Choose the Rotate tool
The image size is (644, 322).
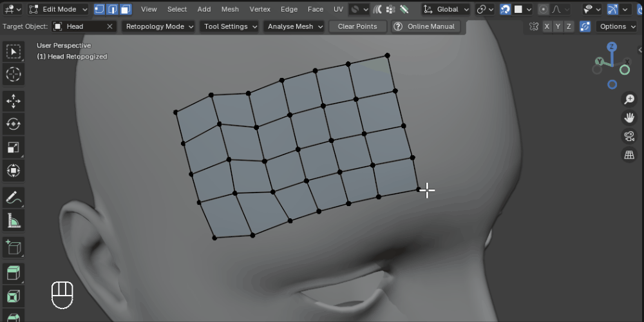tap(14, 124)
